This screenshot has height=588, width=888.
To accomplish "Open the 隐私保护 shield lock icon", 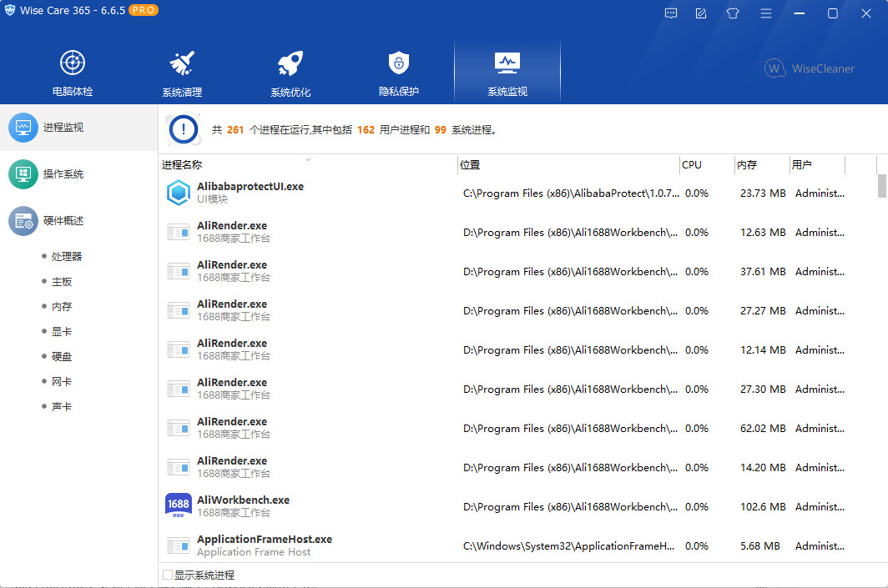I will 398,63.
